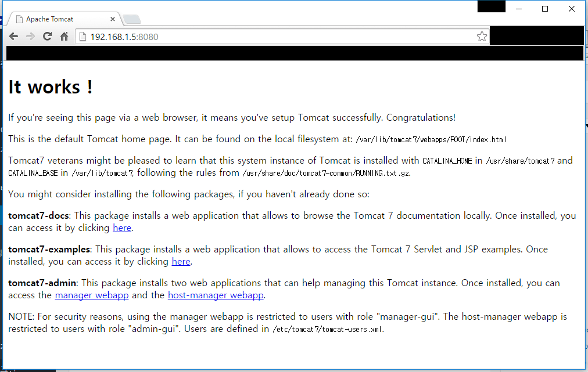Image resolution: width=588 pixels, height=372 pixels.
Task: Open the host-manager webapp link
Action: pos(216,295)
